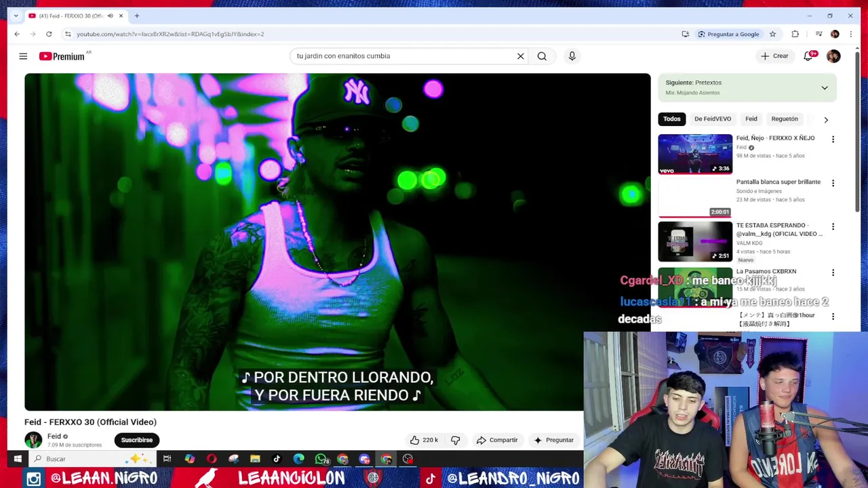Viewport: 868px width, 488px height.
Task: Select the Todos filter chip
Action: tap(671, 119)
